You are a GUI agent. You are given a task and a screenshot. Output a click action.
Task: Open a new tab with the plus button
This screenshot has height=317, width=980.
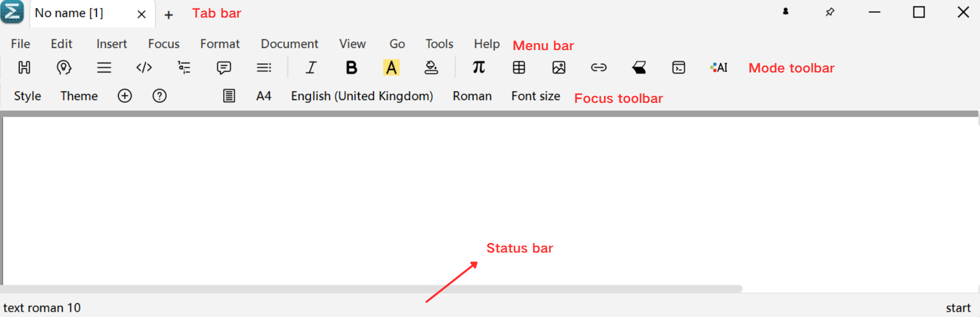[x=168, y=15]
